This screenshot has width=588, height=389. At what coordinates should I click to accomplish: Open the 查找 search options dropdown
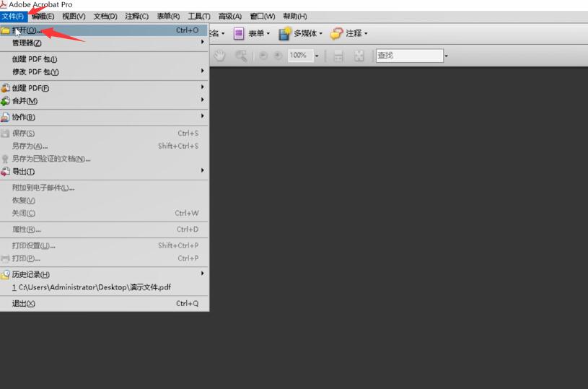(x=447, y=56)
